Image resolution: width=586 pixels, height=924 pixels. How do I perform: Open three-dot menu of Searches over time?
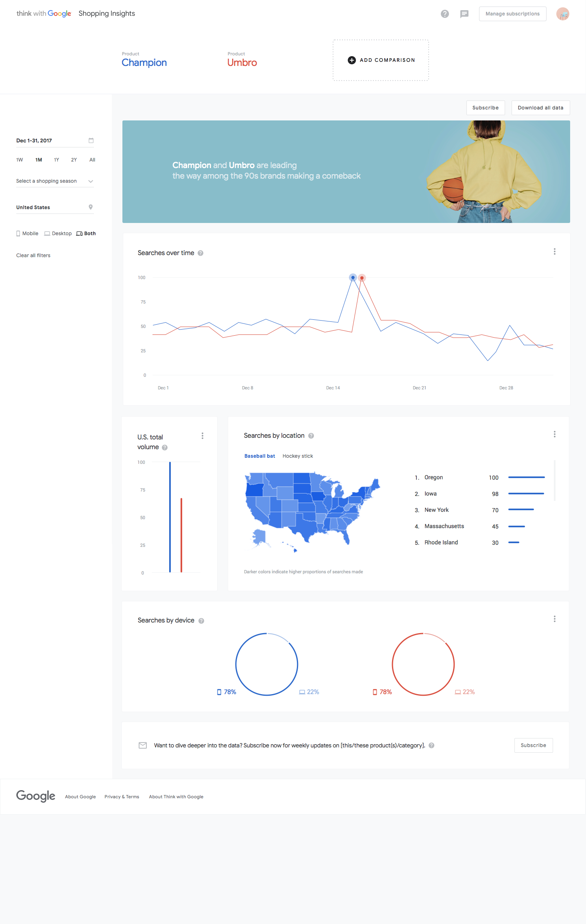pos(555,251)
